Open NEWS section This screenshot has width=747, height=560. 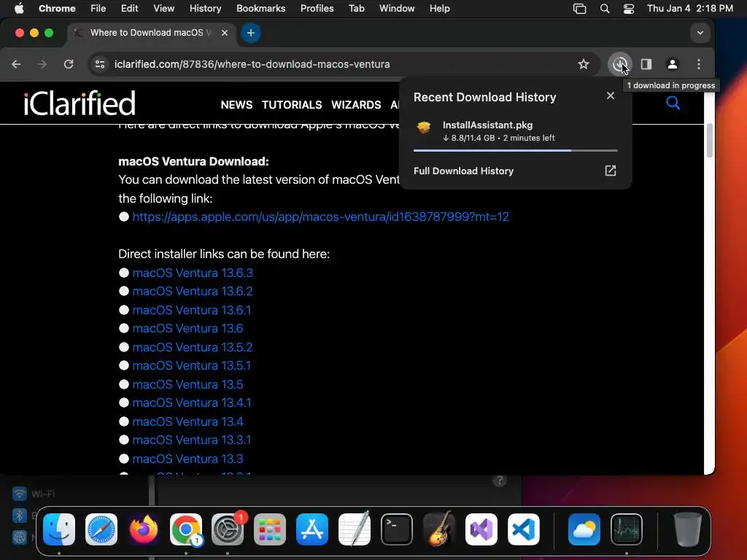pos(236,105)
